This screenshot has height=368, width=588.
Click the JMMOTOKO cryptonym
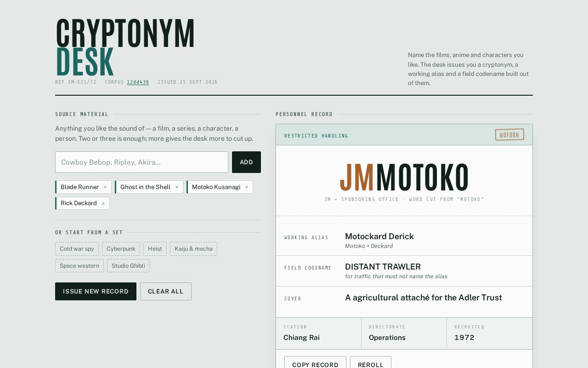pyautogui.click(x=404, y=178)
